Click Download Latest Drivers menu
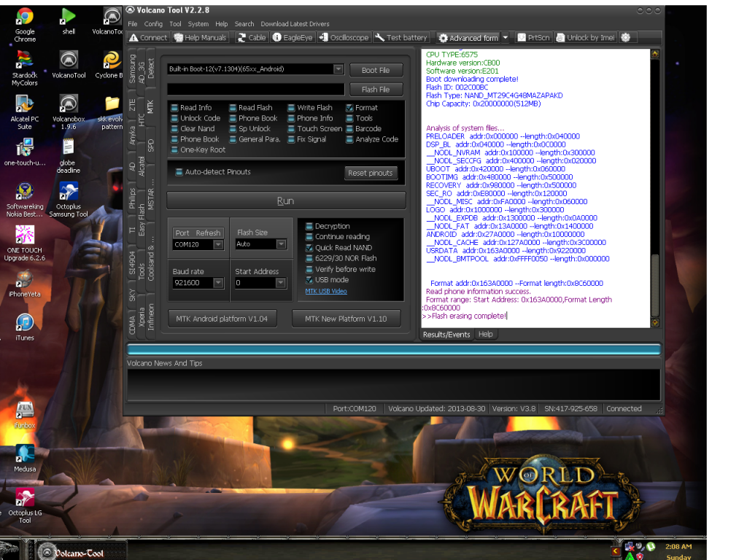This screenshot has height=560, width=747. [x=295, y=24]
